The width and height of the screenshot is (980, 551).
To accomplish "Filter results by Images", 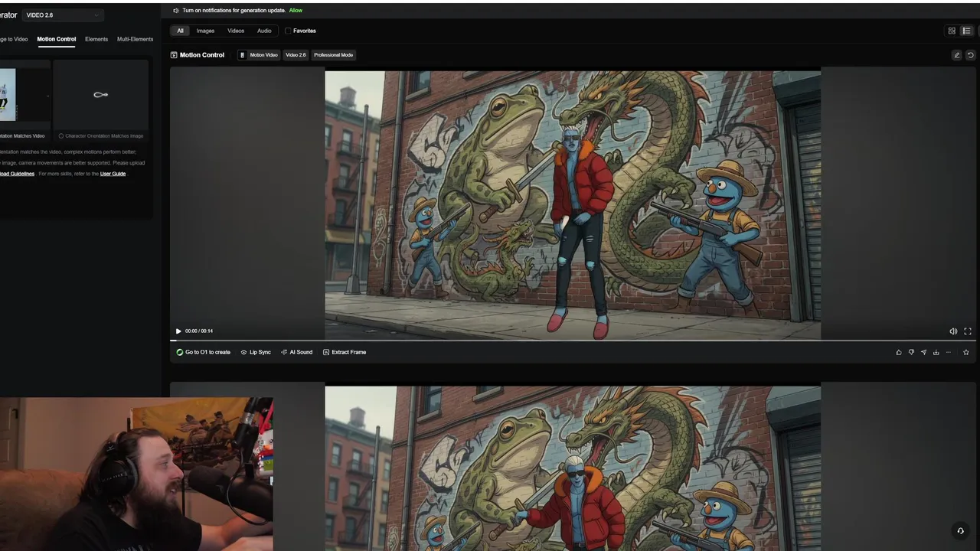I will click(205, 31).
